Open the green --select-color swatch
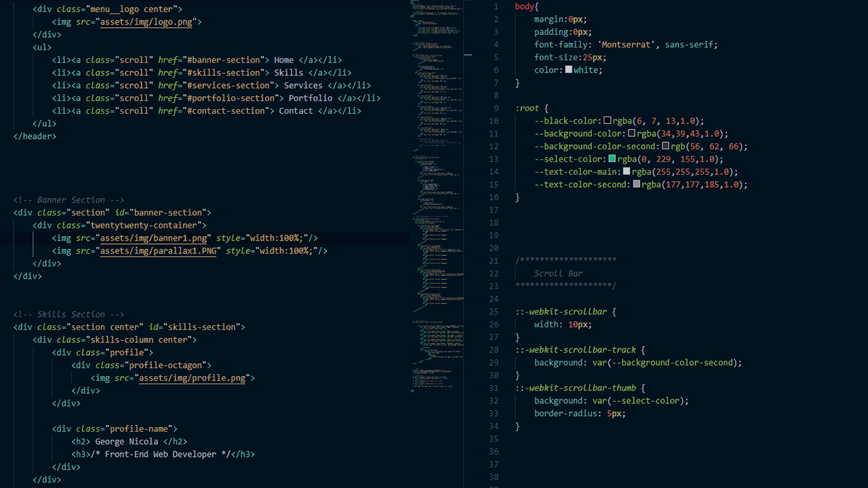This screenshot has height=488, width=868. (x=612, y=159)
